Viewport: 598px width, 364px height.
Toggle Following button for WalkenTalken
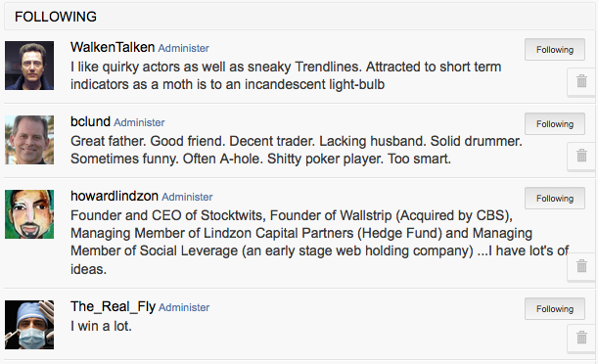[x=555, y=50]
